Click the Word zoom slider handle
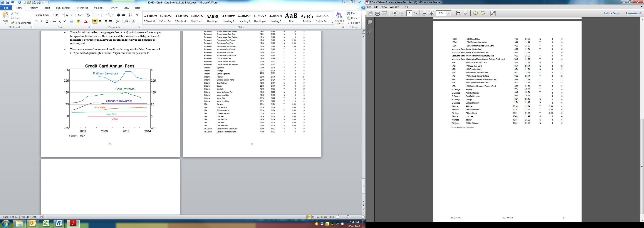 pos(348,217)
